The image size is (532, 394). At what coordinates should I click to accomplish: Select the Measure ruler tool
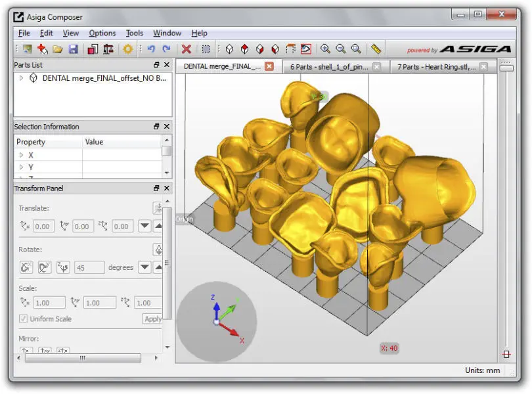[378, 48]
